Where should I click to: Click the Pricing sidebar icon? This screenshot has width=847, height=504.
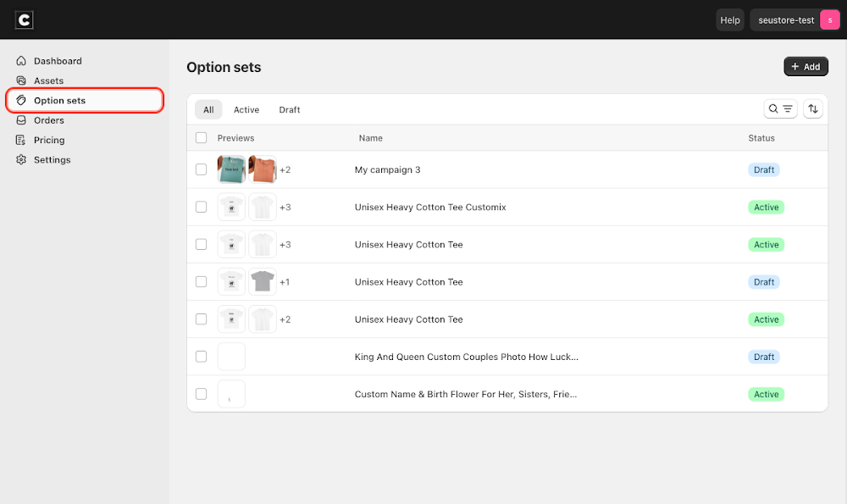(x=21, y=140)
